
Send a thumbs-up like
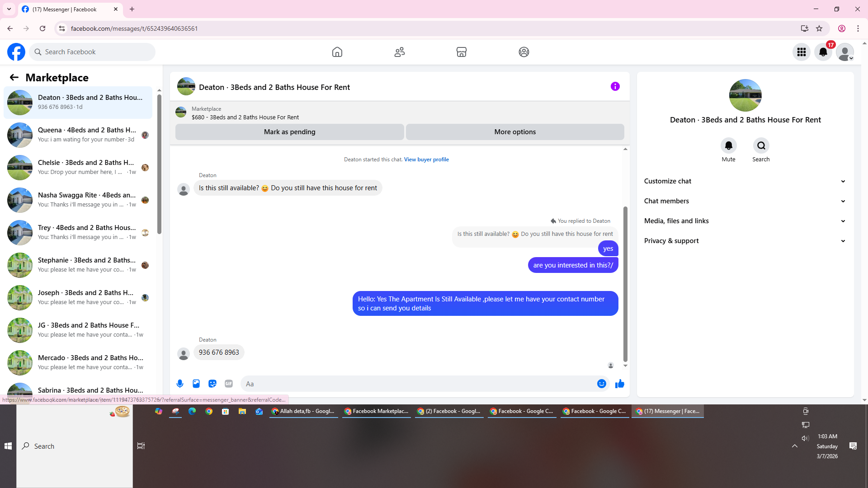tap(620, 384)
